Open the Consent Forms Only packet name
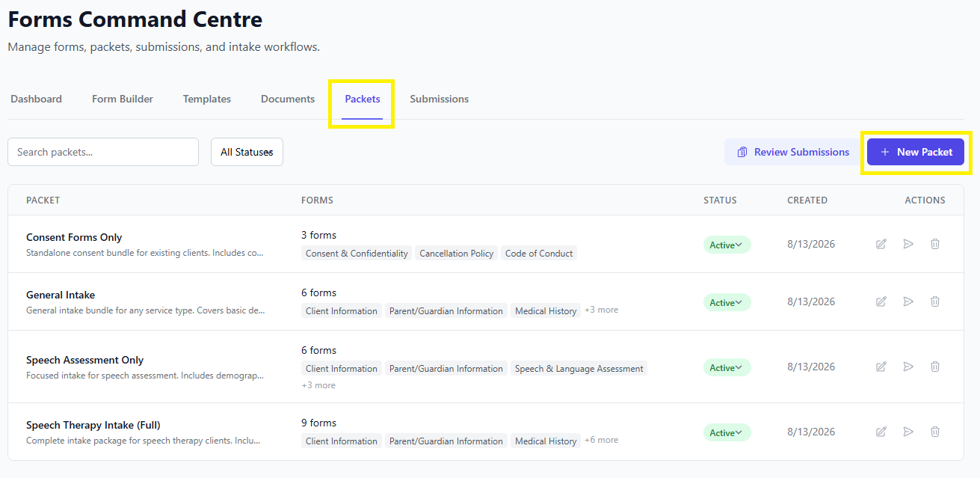Image resolution: width=980 pixels, height=478 pixels. coord(74,237)
